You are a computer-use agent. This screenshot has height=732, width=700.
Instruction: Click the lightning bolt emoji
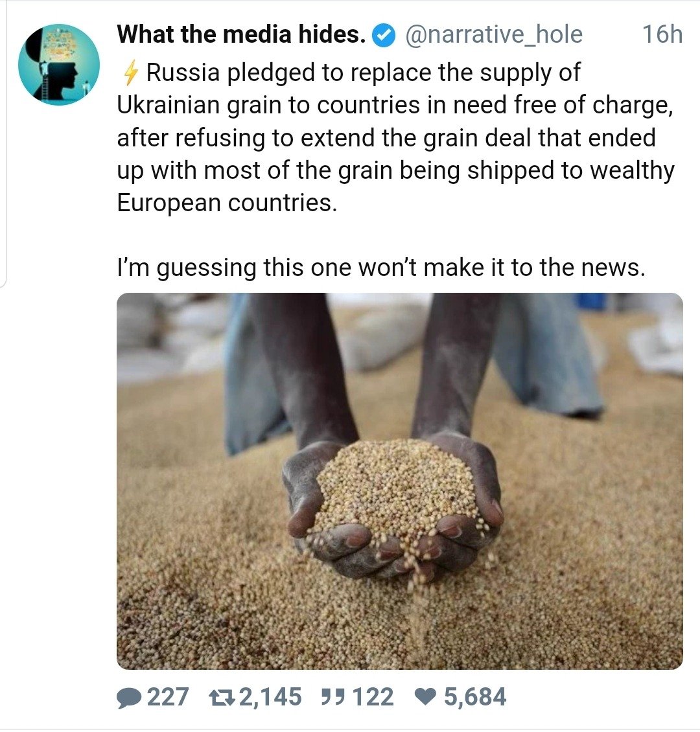[x=130, y=73]
